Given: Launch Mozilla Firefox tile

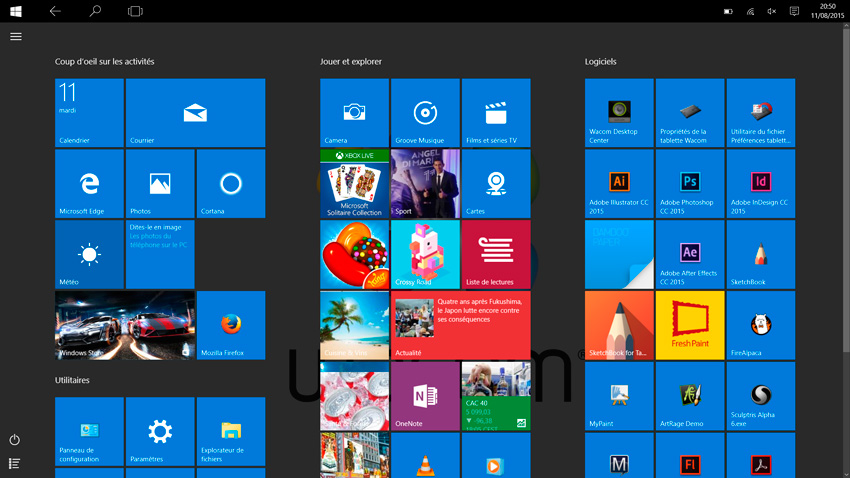Looking at the screenshot, I should [x=231, y=325].
